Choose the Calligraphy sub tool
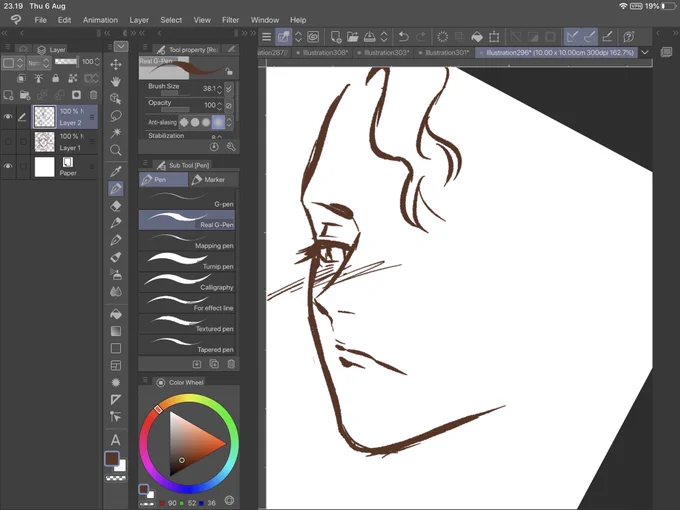 (x=187, y=282)
